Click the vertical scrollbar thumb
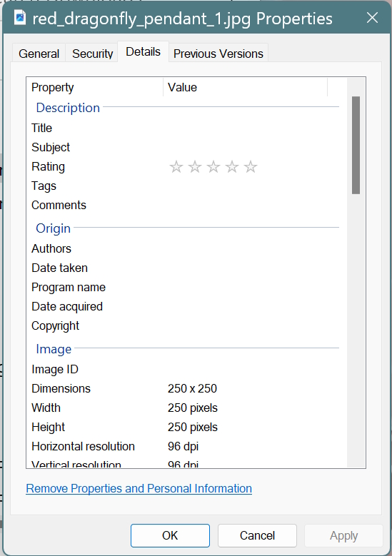Image resolution: width=392 pixels, height=556 pixels. [x=356, y=145]
